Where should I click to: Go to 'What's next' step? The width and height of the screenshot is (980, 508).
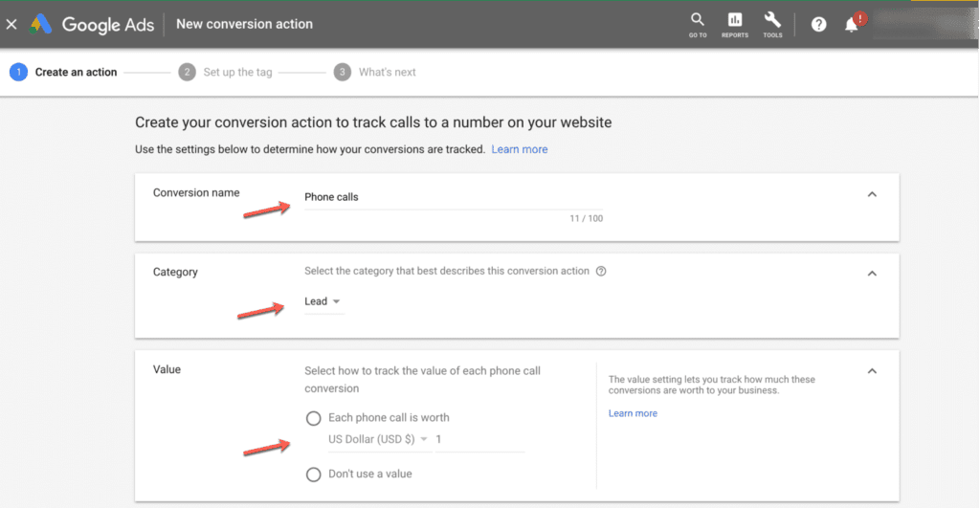(x=387, y=73)
